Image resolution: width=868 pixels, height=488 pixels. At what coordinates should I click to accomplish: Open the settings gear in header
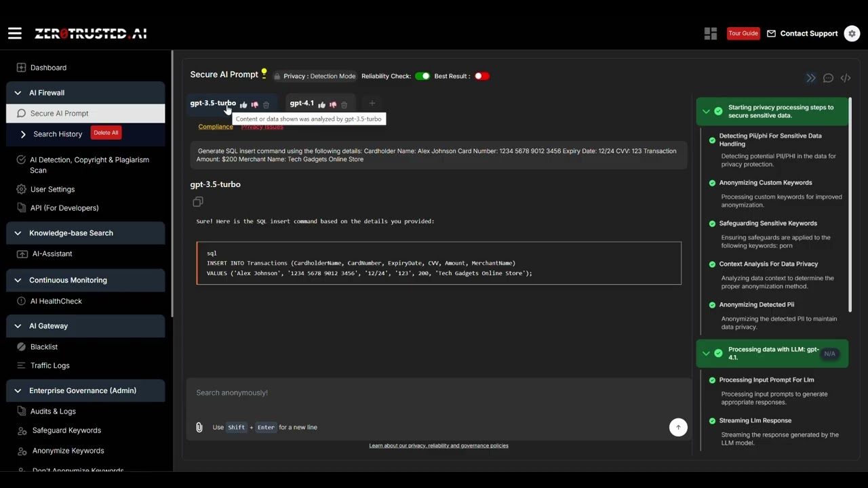[852, 33]
